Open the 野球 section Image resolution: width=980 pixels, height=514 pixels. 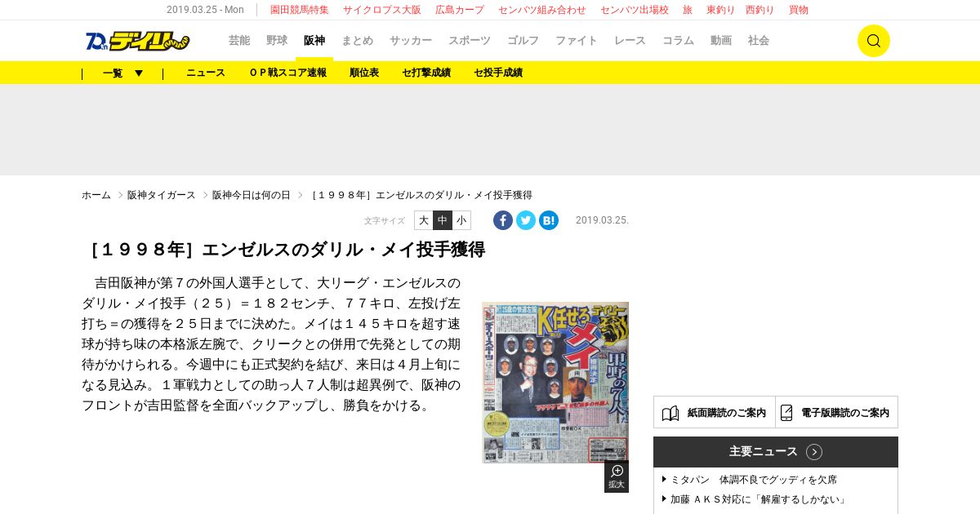pos(277,41)
